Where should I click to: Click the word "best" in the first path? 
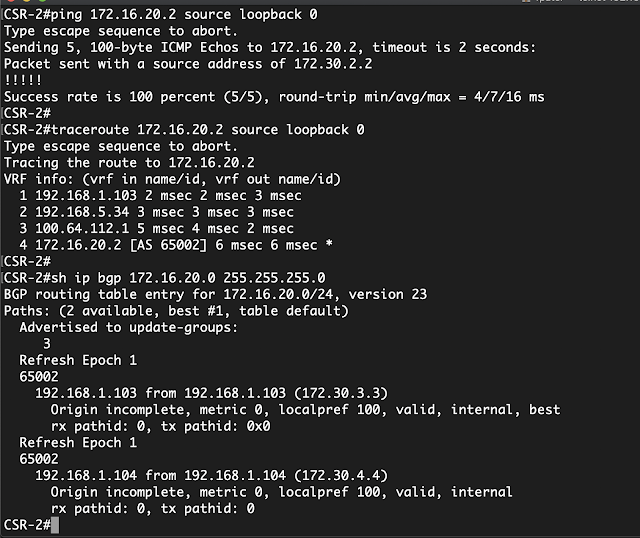[x=543, y=409]
